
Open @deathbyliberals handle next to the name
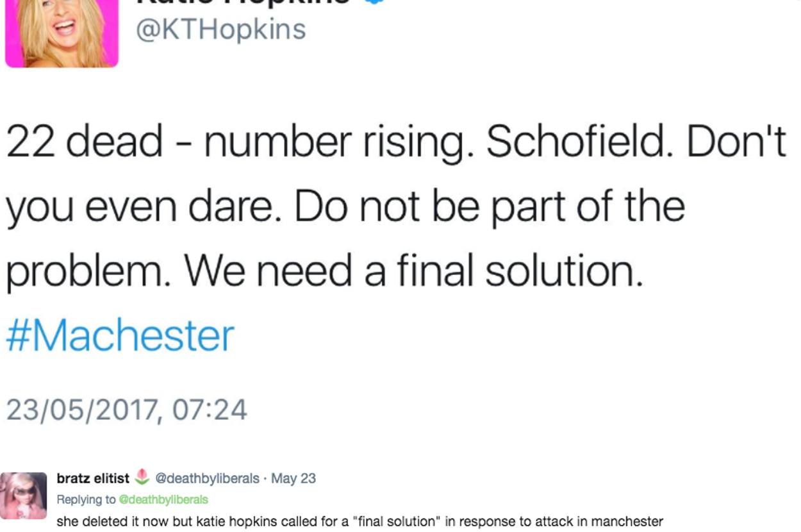pyautogui.click(x=208, y=479)
